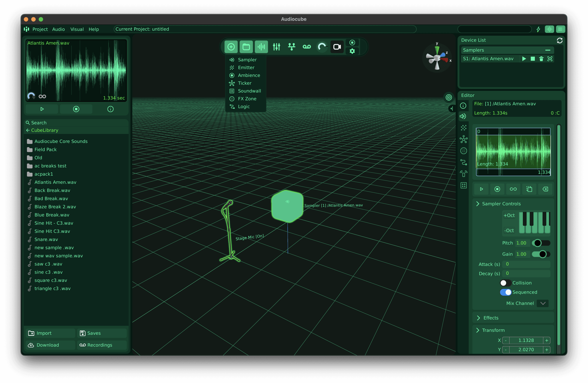This screenshot has width=588, height=383.
Task: Select the logic path icon in Editor sidebar
Action: click(x=463, y=162)
